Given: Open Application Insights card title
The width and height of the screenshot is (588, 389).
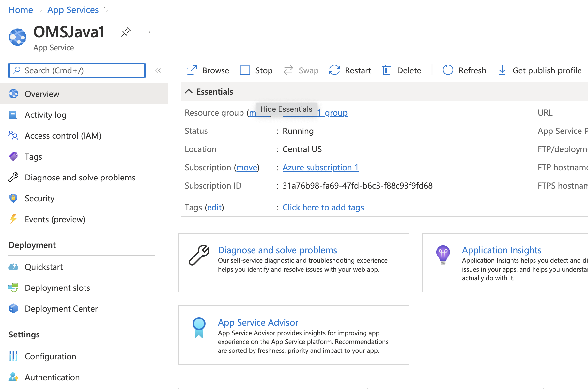Looking at the screenshot, I should 502,250.
